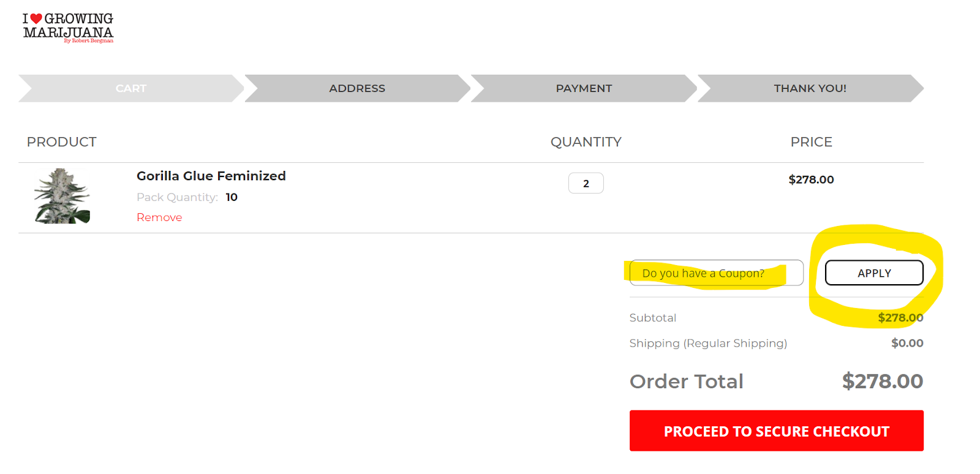This screenshot has width=980, height=474.
Task: Click the Subtotal label
Action: point(653,318)
